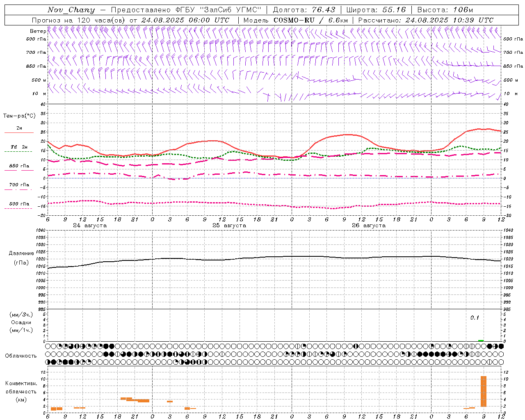Screen dimensions: 525x420
Task: Click the '500 гПа' dotted temperature legend entry
Action: click(19, 205)
